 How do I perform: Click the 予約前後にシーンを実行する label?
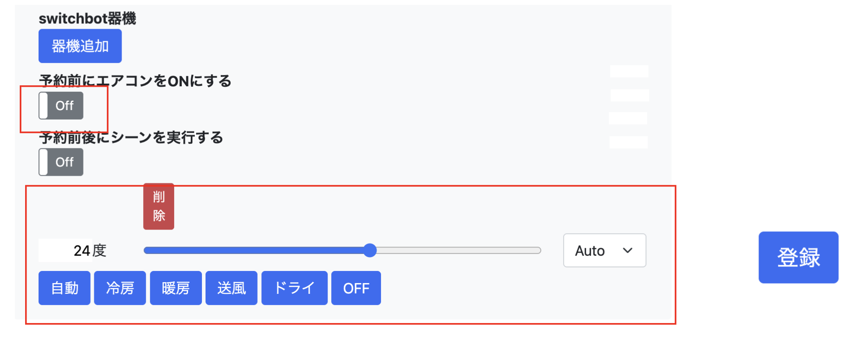click(131, 138)
